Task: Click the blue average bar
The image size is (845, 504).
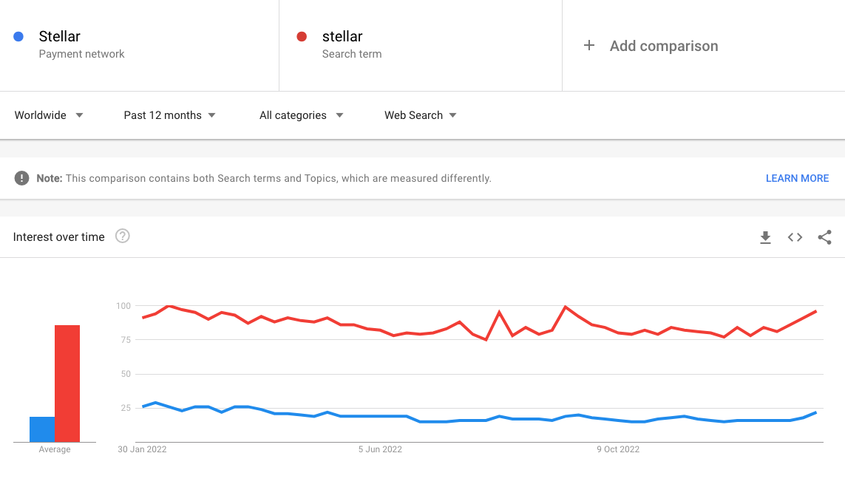Action: pos(42,429)
